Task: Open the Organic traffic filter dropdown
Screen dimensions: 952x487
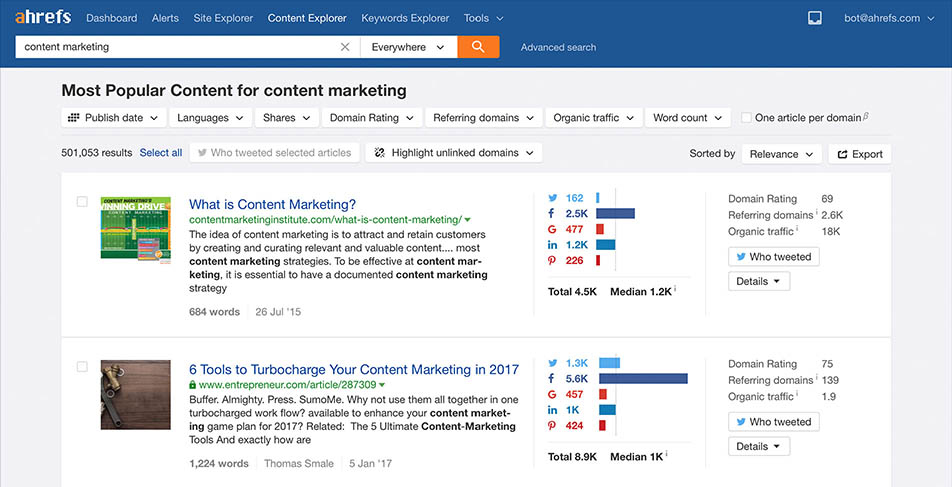Action: coord(594,118)
